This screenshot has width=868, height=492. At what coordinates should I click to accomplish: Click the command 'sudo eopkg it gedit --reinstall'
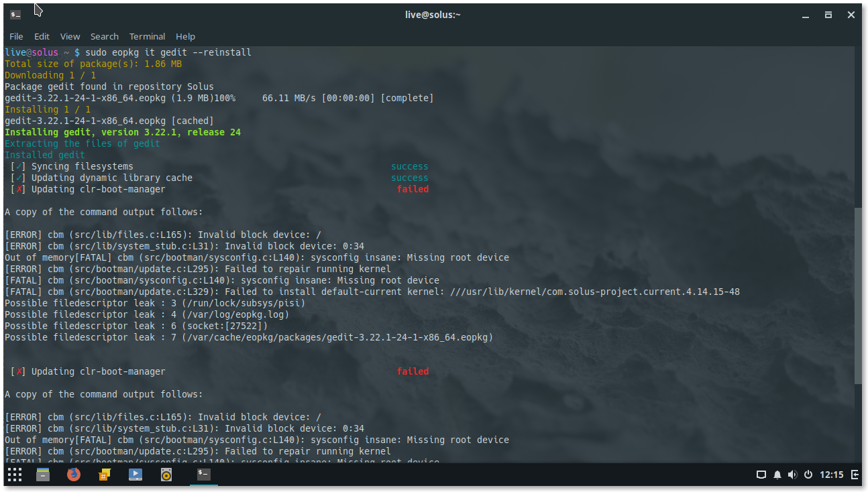coord(168,52)
